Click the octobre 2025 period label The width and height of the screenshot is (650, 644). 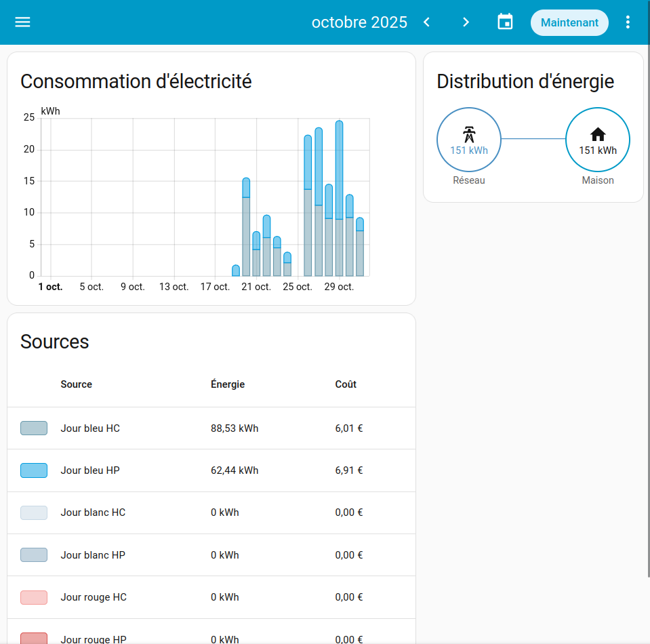pyautogui.click(x=359, y=22)
